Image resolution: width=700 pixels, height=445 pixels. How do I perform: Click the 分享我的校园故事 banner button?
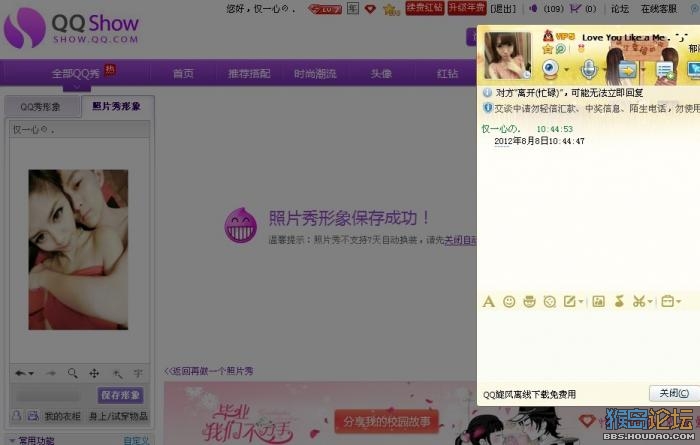[387, 421]
